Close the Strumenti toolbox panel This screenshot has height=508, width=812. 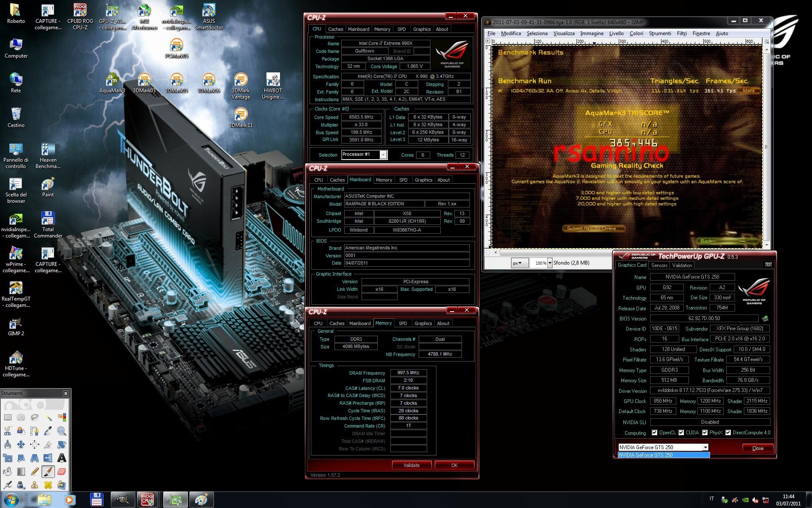(x=66, y=393)
